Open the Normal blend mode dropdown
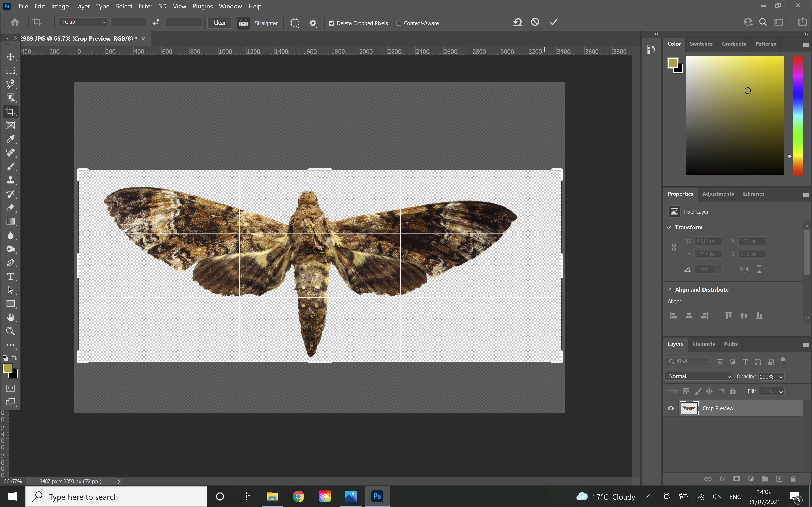This screenshot has width=812, height=507. (x=699, y=376)
